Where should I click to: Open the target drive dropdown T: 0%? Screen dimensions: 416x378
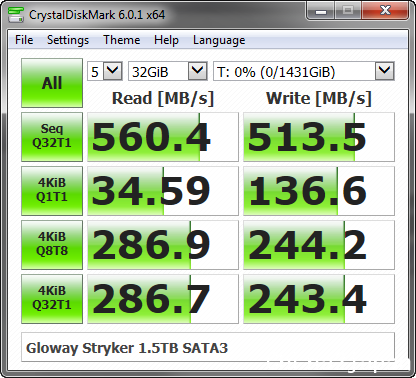click(304, 71)
